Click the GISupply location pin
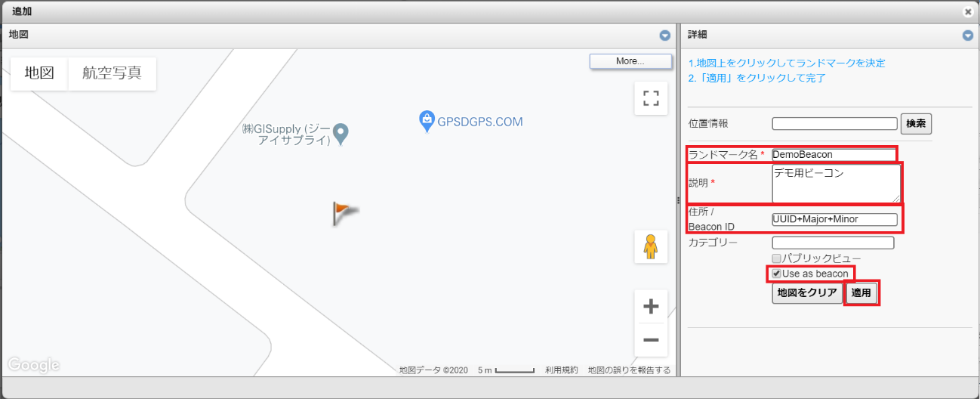 coord(341,135)
